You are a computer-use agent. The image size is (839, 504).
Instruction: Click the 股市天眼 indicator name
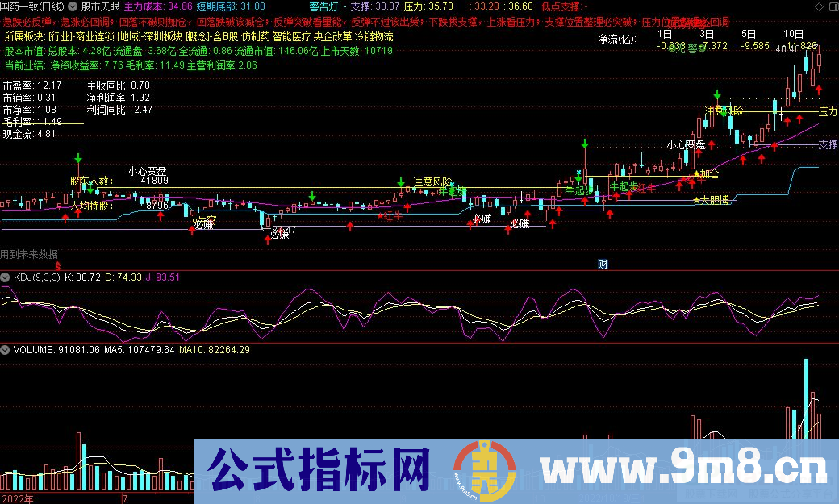[101, 7]
